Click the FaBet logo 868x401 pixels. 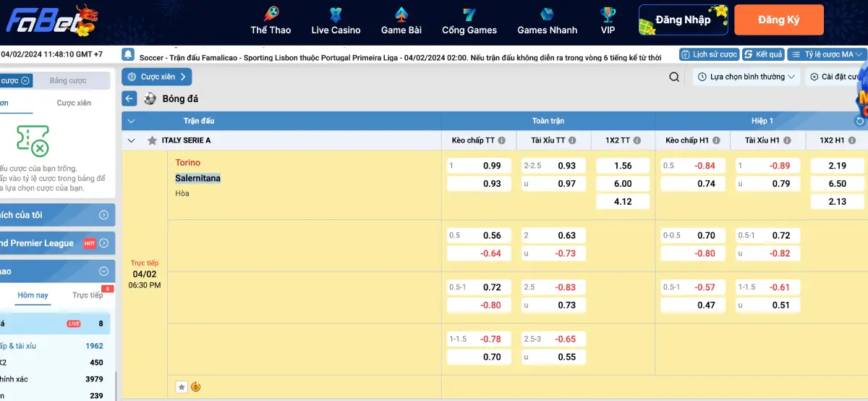52,20
